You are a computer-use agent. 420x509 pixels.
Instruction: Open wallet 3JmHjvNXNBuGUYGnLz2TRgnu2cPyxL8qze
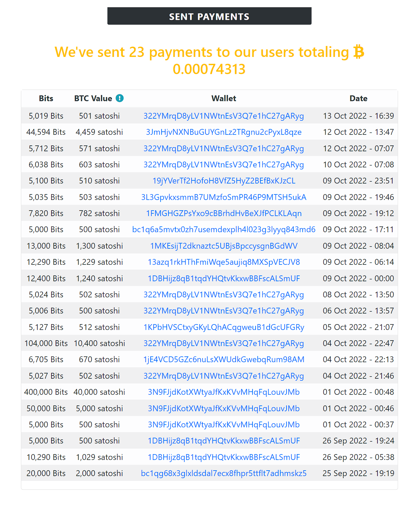(x=224, y=132)
